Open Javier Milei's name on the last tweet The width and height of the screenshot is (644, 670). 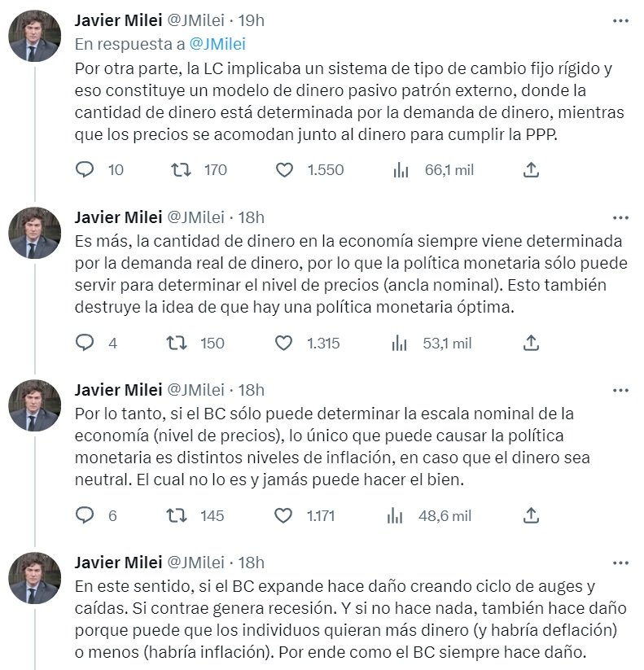pyautogui.click(x=118, y=563)
